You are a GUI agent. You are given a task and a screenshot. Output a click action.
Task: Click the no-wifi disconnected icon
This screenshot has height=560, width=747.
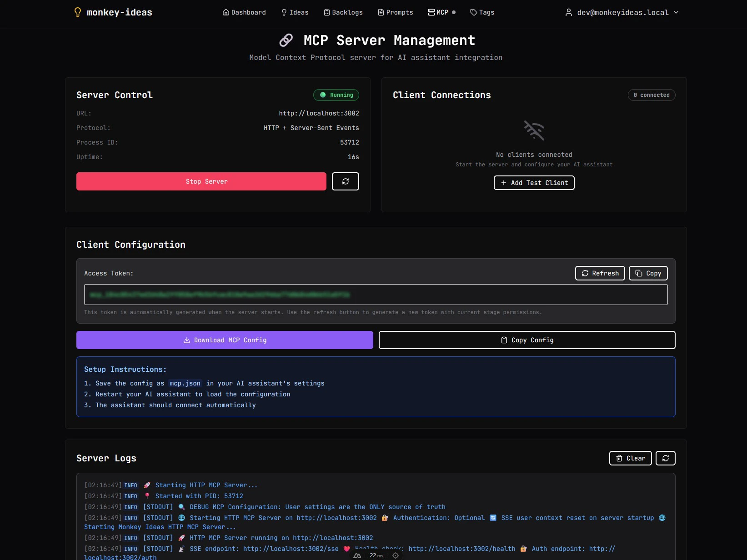534,130
